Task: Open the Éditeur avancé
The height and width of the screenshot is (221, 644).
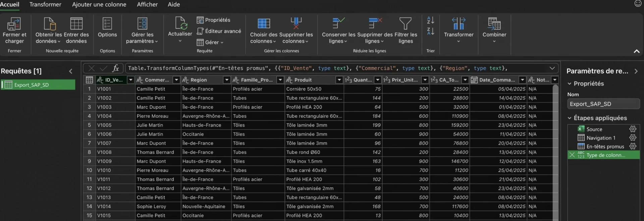Action: (x=219, y=31)
